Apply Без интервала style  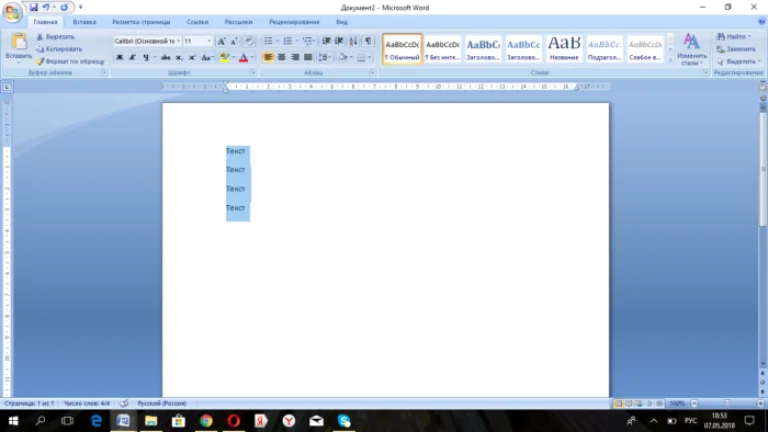pyautogui.click(x=443, y=49)
